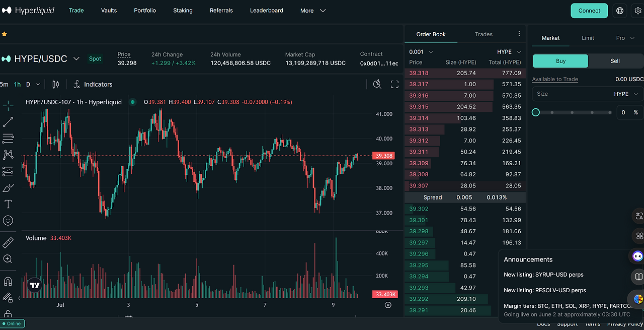Click the Connect wallet button
The width and height of the screenshot is (644, 330).
pos(589,11)
